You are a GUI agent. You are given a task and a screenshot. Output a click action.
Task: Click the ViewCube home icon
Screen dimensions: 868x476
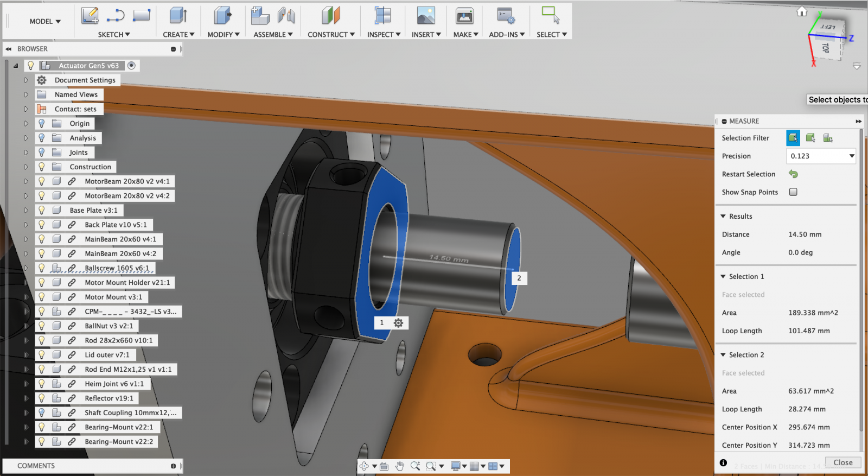[x=802, y=12]
